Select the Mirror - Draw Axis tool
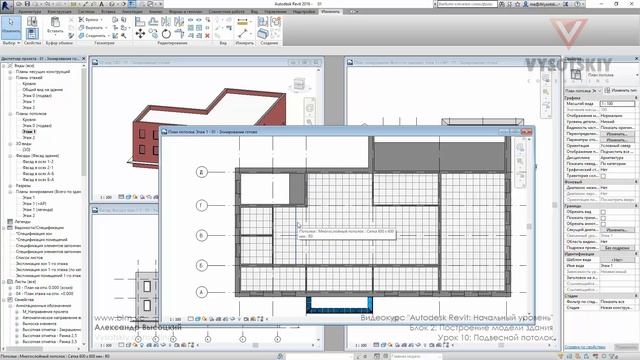640x360 pixels. (x=179, y=22)
